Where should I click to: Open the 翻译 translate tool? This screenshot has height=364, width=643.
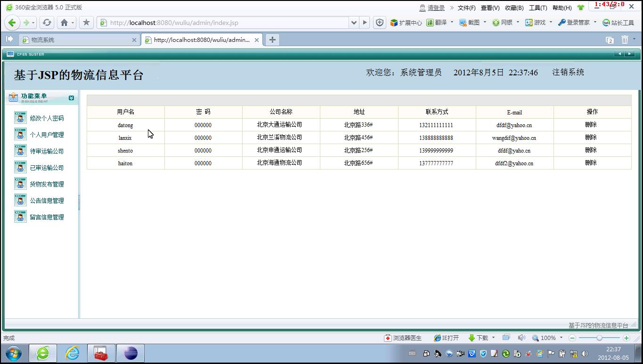coord(437,23)
